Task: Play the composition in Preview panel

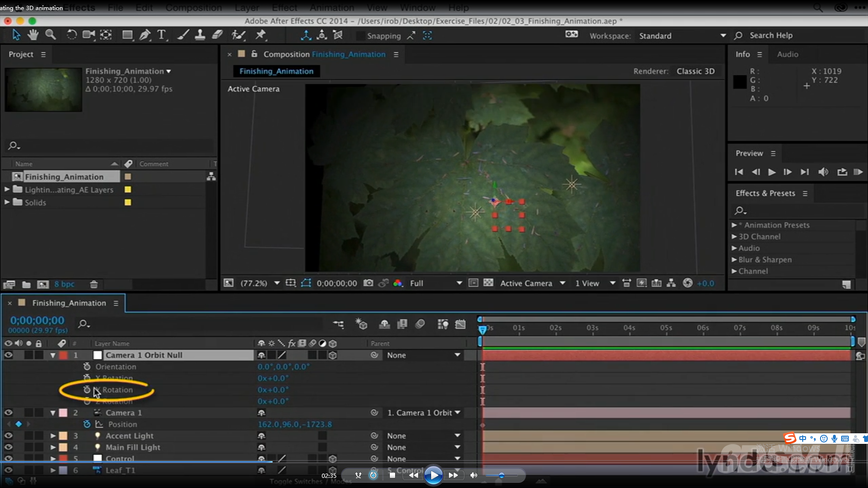Action: (x=772, y=172)
